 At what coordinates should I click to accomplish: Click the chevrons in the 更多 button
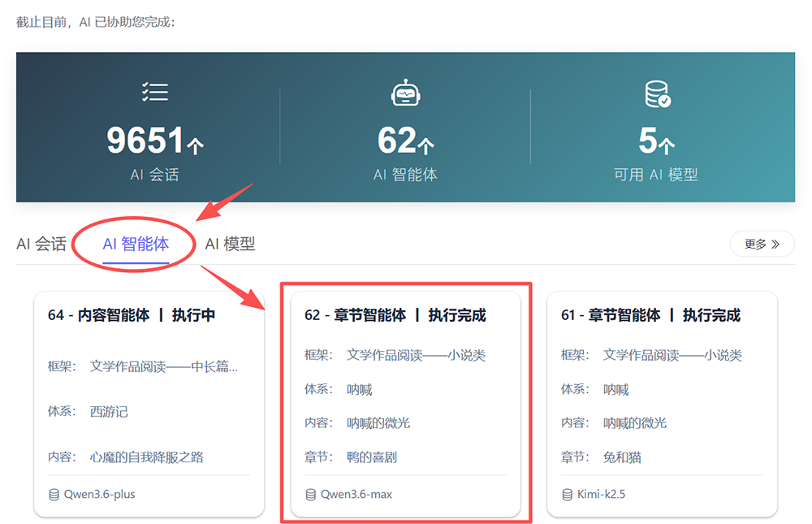click(775, 244)
